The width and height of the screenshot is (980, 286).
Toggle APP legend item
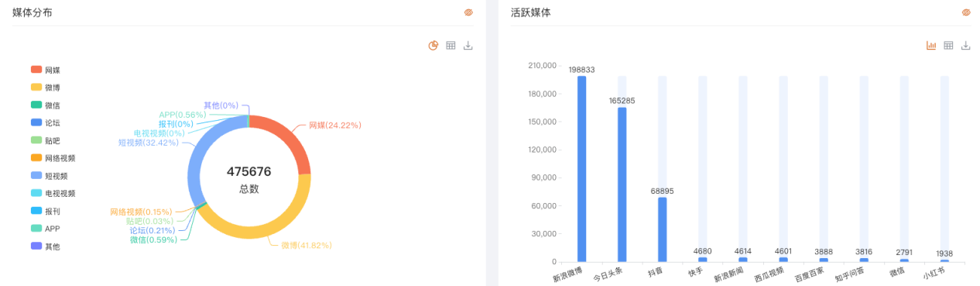click(x=46, y=229)
